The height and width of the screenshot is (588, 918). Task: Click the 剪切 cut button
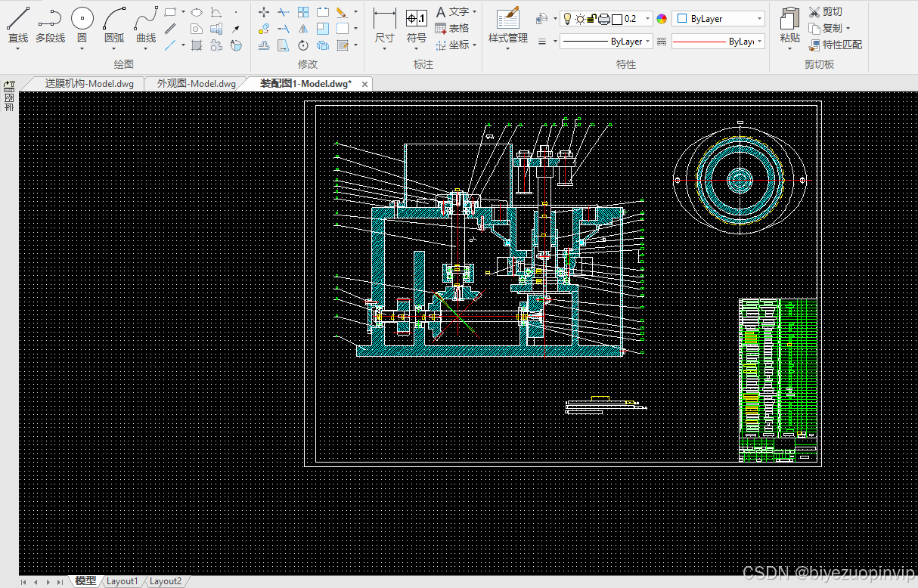(x=825, y=11)
